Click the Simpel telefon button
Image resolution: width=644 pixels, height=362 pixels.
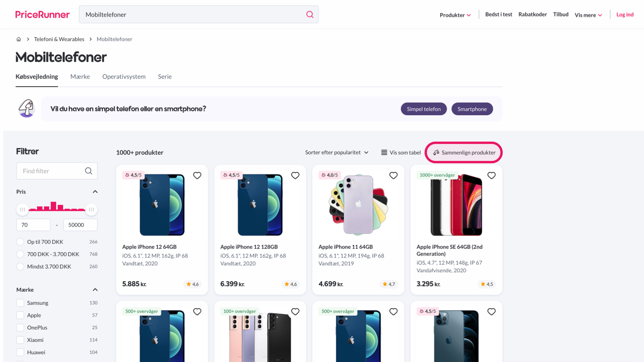pyautogui.click(x=424, y=109)
